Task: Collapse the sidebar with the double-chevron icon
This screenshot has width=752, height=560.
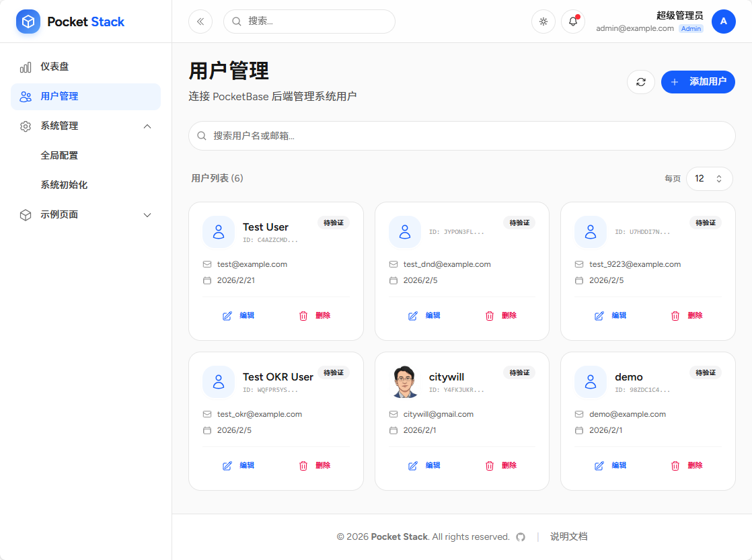Action: 200,22
